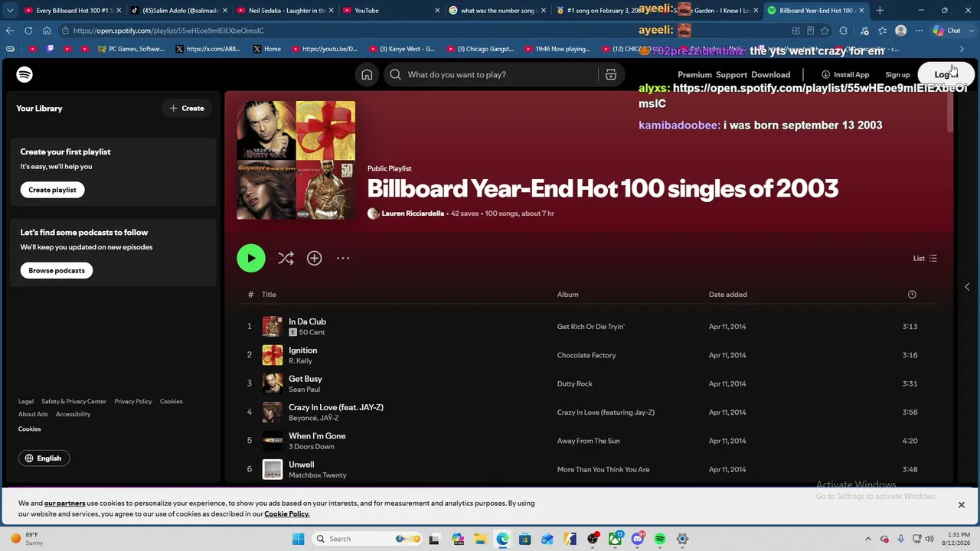Click Install App
The height and width of the screenshot is (551, 980).
coord(845,75)
